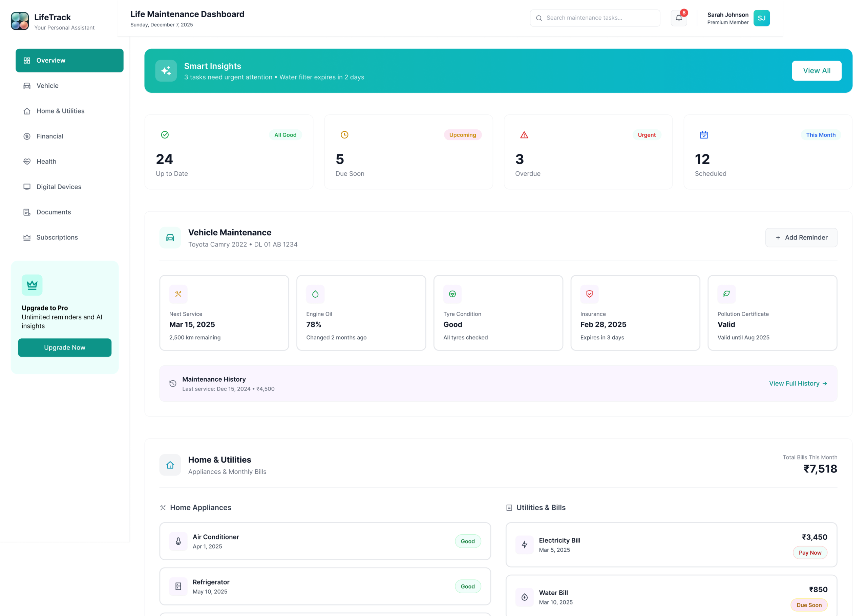867x616 pixels.
Task: Pay Now for the Electricity Bill
Action: click(x=810, y=553)
